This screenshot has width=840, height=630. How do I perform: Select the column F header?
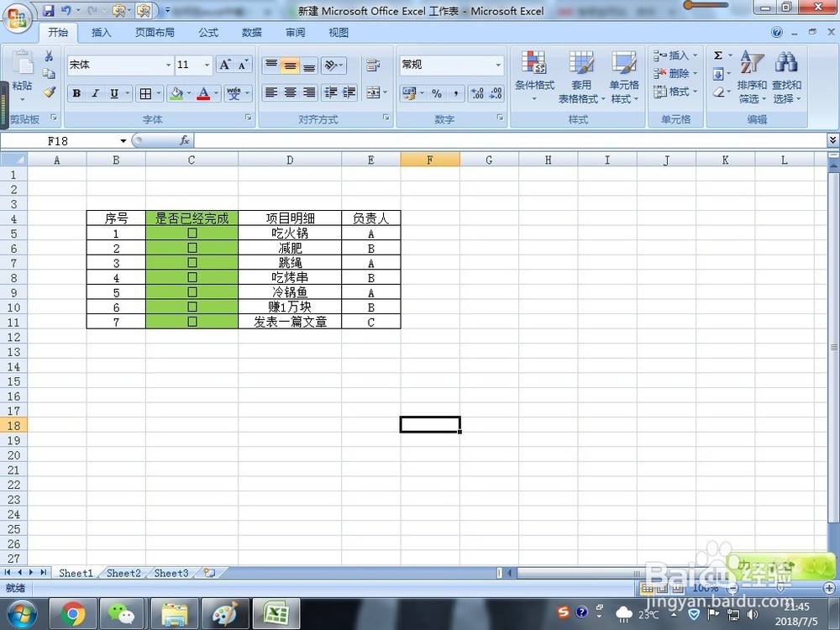(x=429, y=160)
